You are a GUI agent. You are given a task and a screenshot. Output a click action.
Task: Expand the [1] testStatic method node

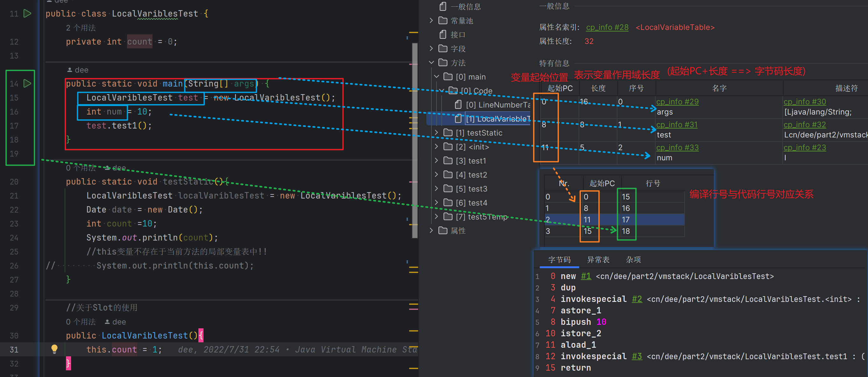pyautogui.click(x=436, y=133)
